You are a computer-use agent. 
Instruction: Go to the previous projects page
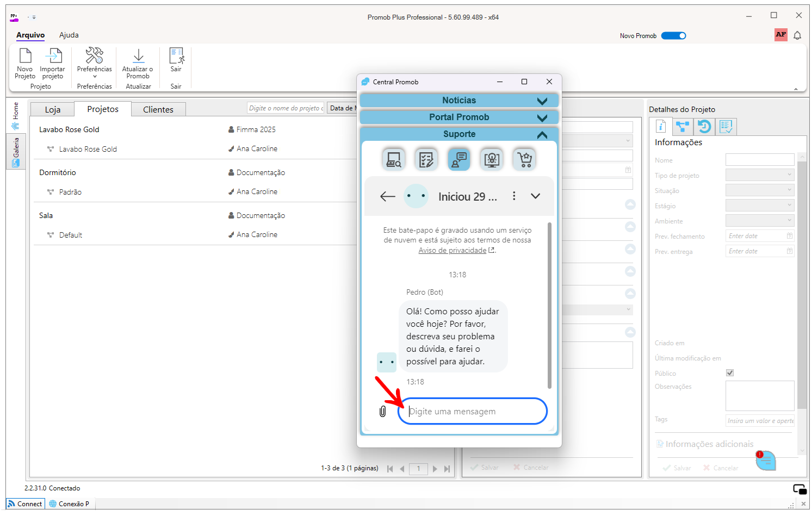pyautogui.click(x=402, y=469)
